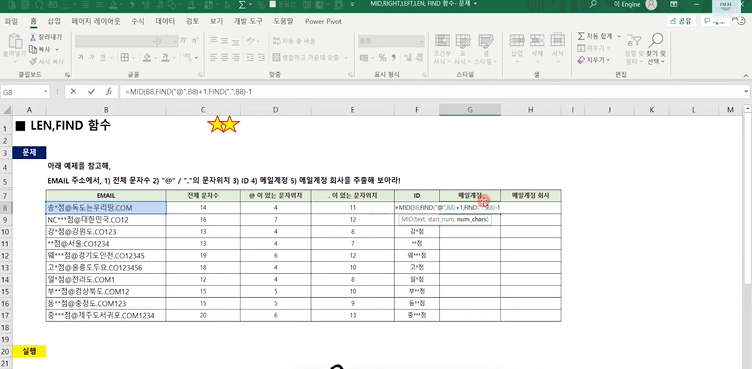Click the fill color bucket icon
Image resolution: width=752 pixels, height=369 pixels.
click(x=147, y=58)
